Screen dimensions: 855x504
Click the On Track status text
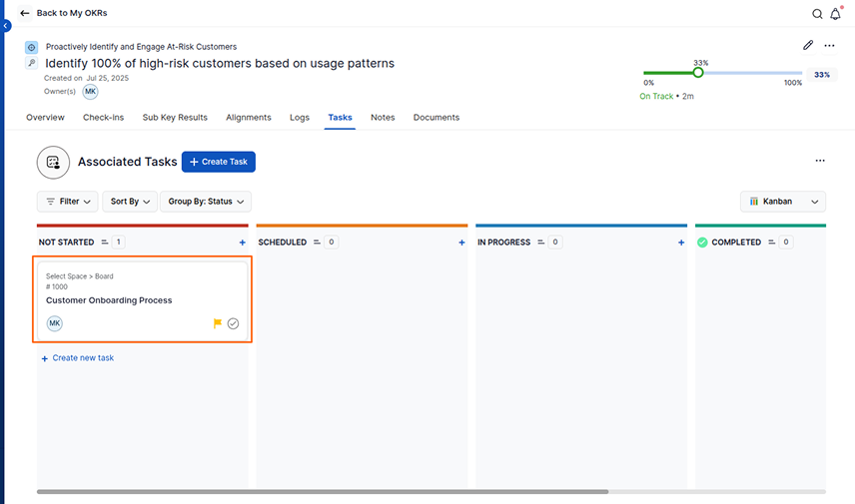pyautogui.click(x=656, y=96)
